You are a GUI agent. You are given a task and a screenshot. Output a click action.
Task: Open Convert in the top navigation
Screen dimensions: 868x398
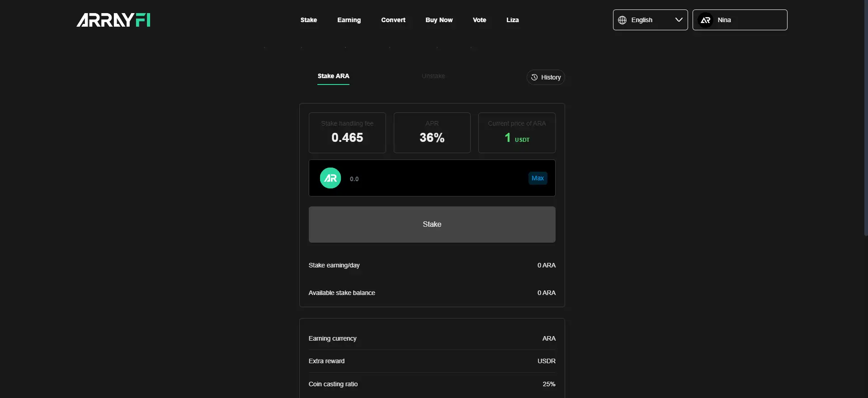pyautogui.click(x=393, y=20)
